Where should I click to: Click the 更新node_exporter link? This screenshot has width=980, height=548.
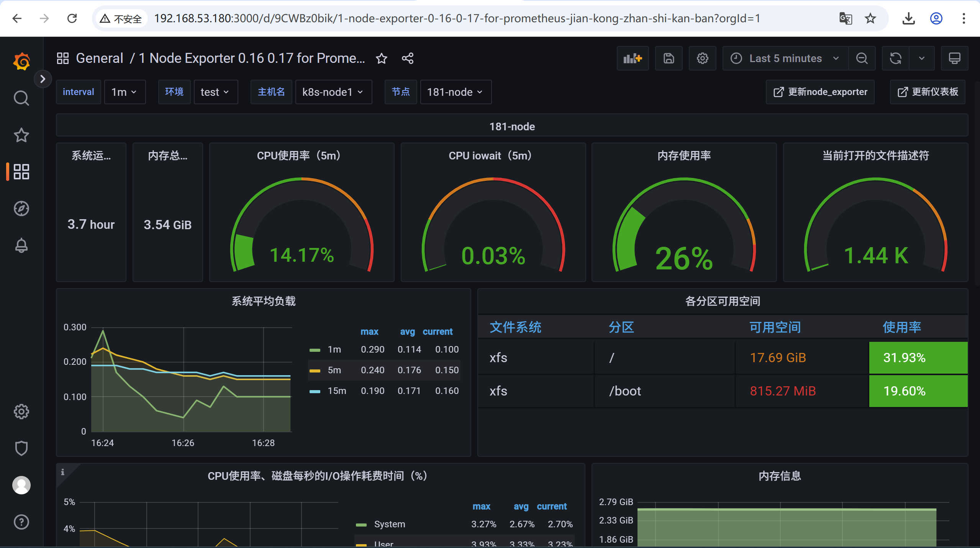point(820,92)
